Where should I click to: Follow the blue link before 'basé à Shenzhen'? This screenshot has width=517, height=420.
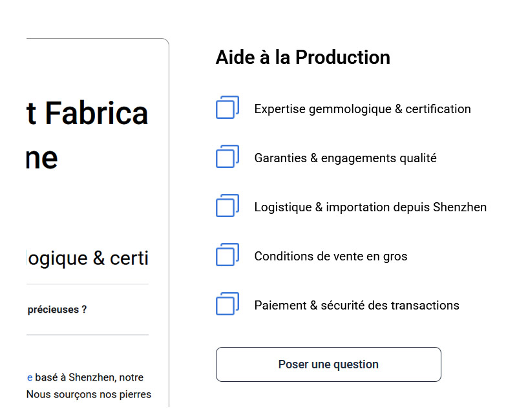click(29, 377)
